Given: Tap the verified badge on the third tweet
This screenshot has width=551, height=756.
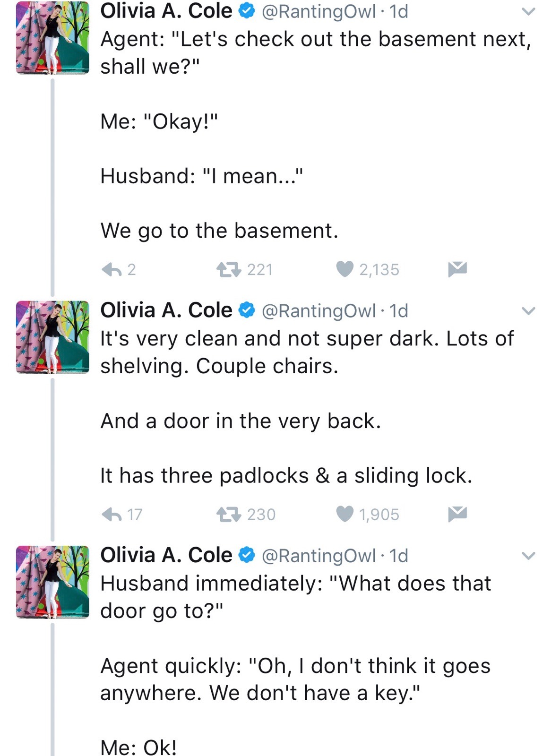Looking at the screenshot, I should point(247,555).
